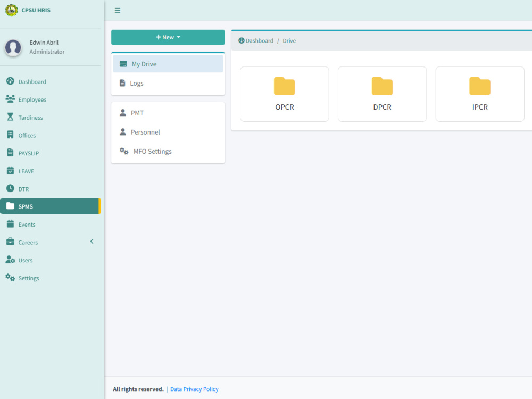Select the DTR menu label
The image size is (532, 399).
pos(23,189)
